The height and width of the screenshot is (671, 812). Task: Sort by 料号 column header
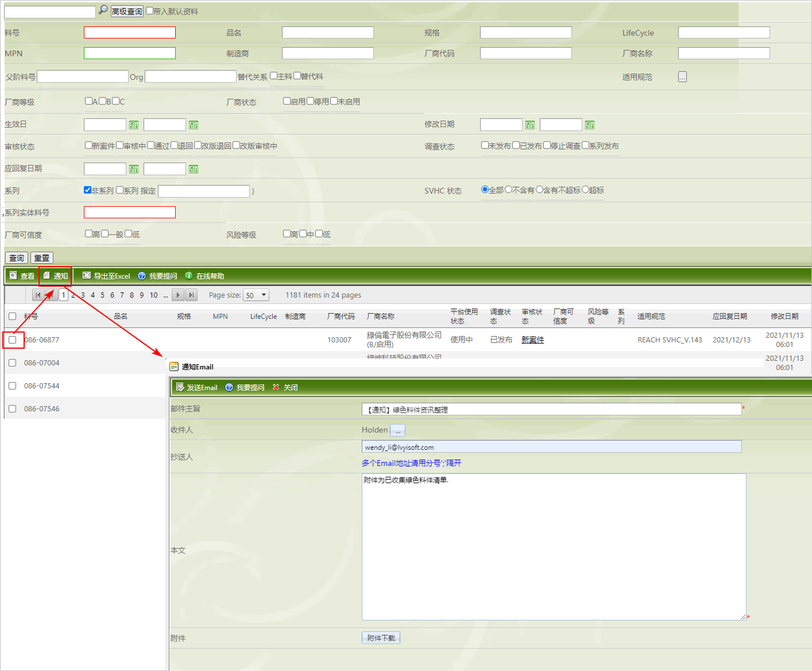pyautogui.click(x=31, y=316)
